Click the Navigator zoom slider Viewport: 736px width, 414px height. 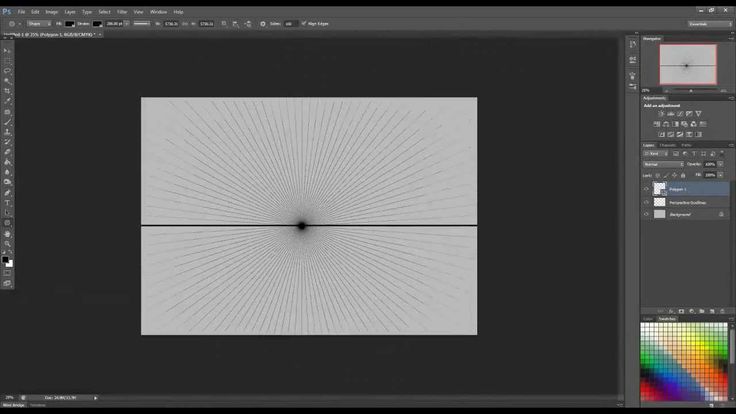point(691,91)
